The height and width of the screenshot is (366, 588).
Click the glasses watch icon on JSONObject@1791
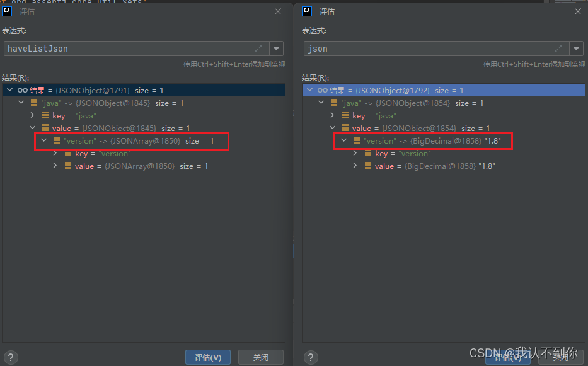(23, 90)
